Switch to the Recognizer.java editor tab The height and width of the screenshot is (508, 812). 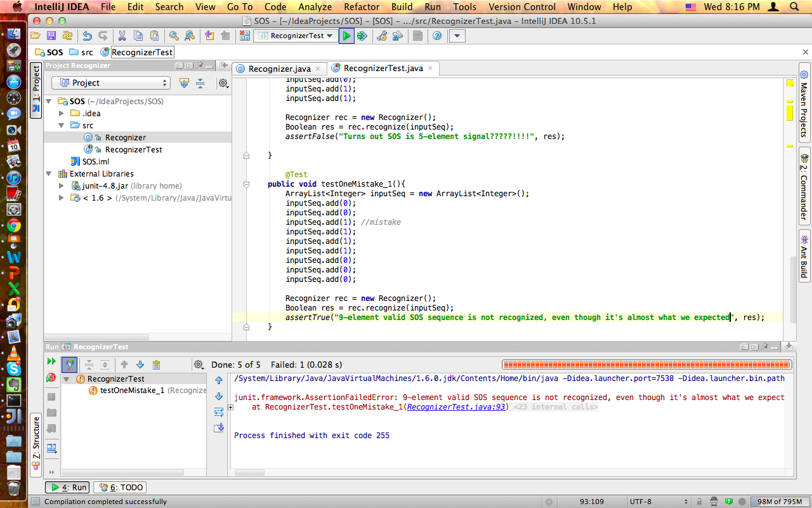(x=279, y=69)
